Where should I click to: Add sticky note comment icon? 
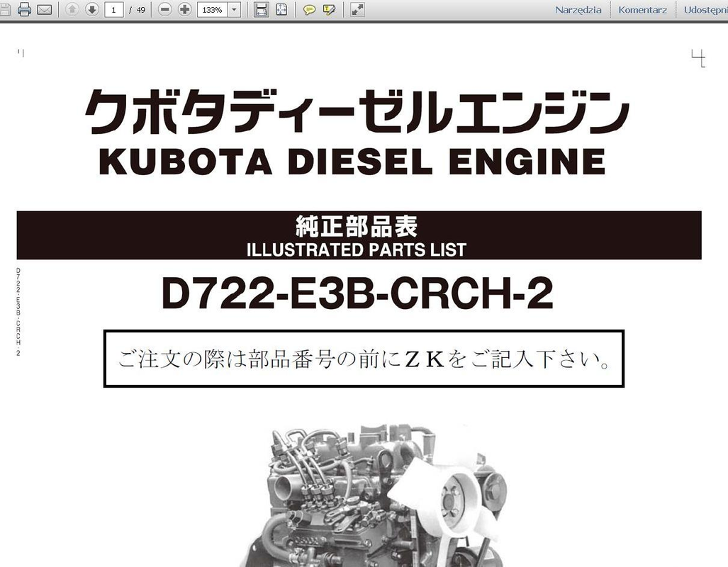click(309, 10)
